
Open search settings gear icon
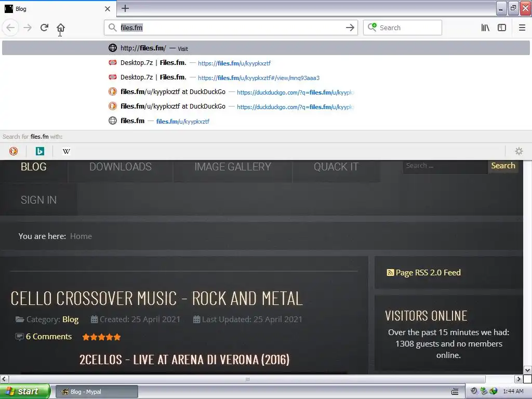519,151
